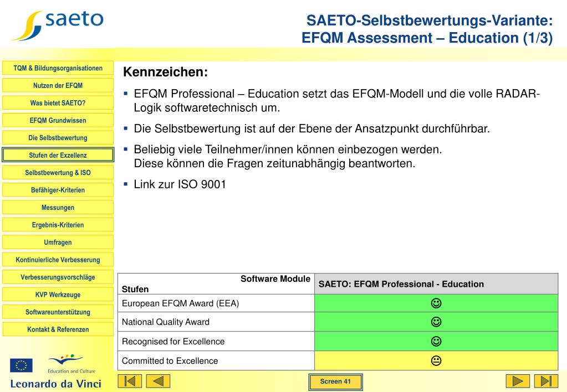567x392 pixels.
Task: Select Stufen der Exzellenz menu item
Action: (x=58, y=155)
